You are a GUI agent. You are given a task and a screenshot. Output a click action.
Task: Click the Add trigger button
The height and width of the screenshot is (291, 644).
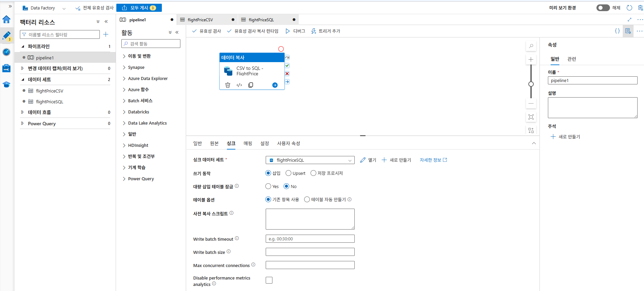coord(326,31)
